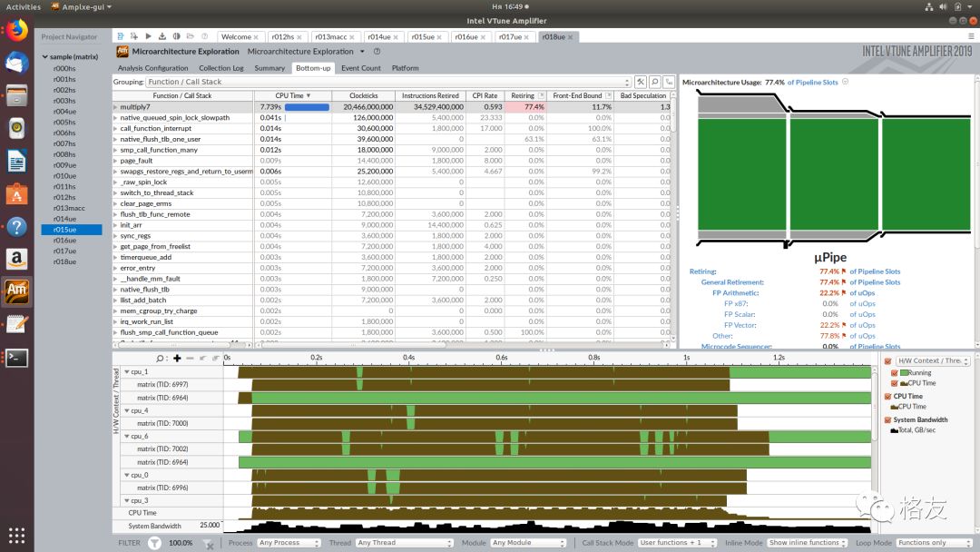Switch to the Event Count tab
980x552 pixels.
(360, 68)
